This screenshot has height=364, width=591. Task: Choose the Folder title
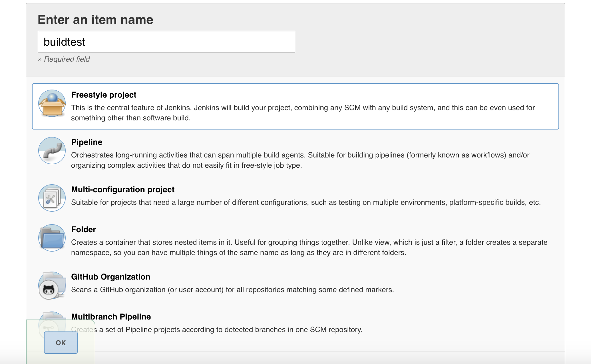[x=83, y=229]
